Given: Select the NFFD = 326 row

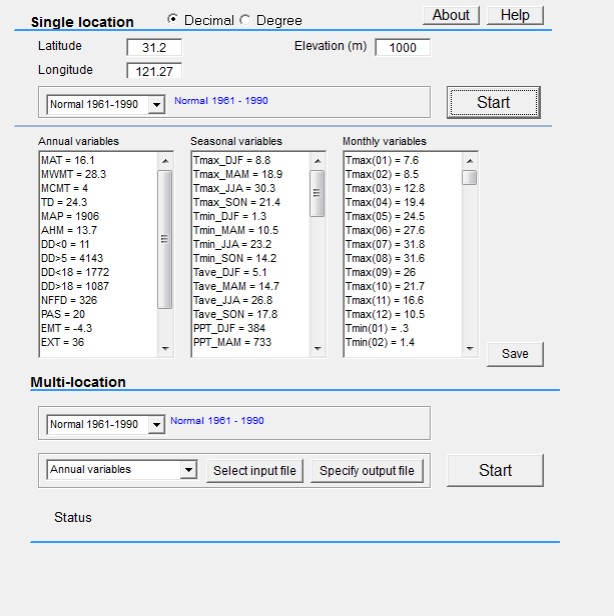Looking at the screenshot, I should (x=99, y=300).
